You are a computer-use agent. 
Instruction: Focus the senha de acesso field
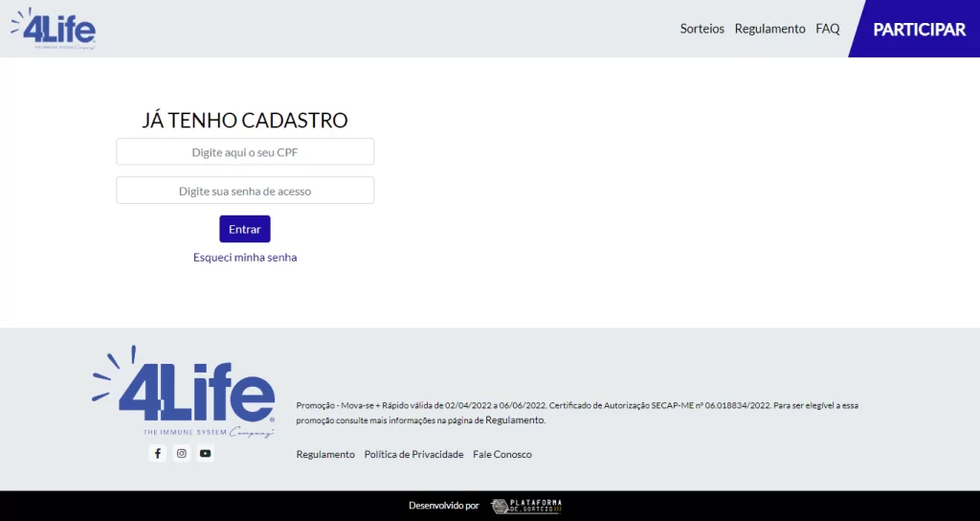coord(245,191)
